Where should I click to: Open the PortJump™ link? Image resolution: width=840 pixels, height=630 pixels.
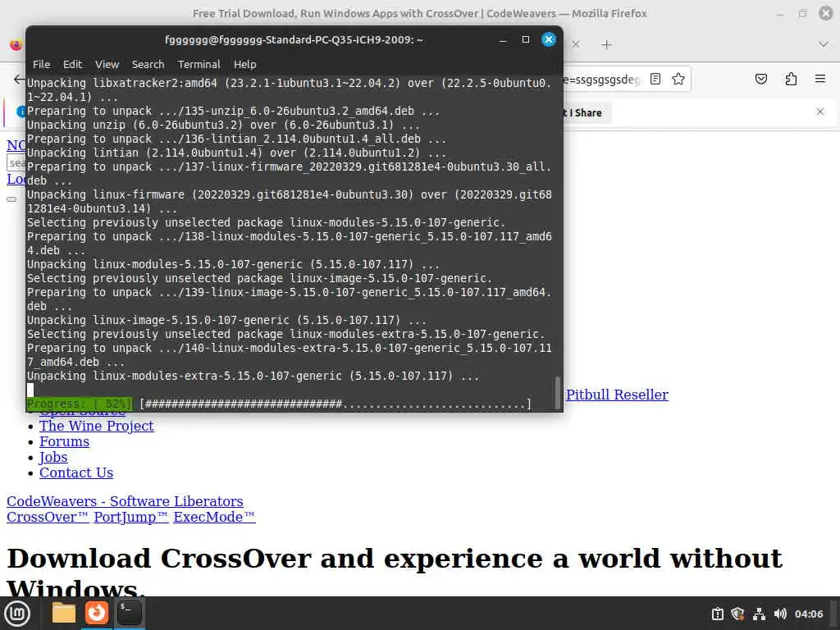130,517
